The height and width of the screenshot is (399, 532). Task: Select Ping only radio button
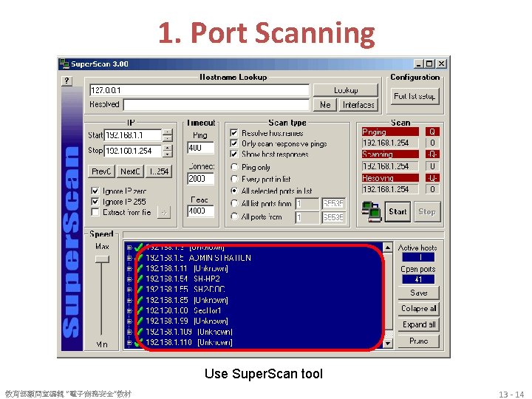234,167
